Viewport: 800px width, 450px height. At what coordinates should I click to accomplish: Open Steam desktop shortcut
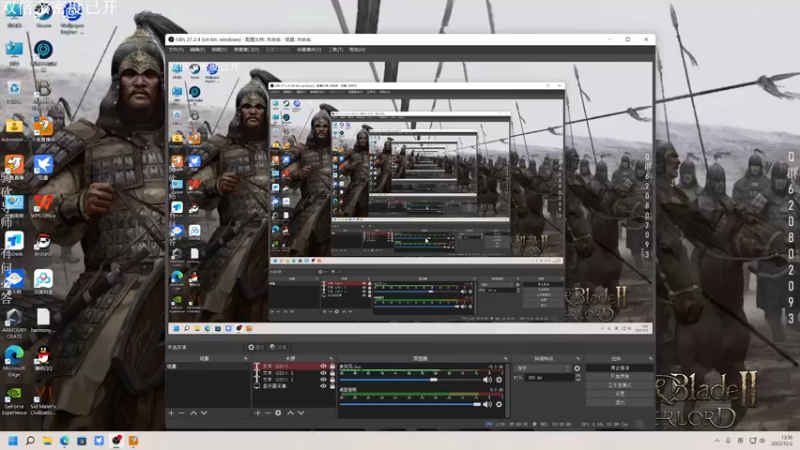point(43,15)
